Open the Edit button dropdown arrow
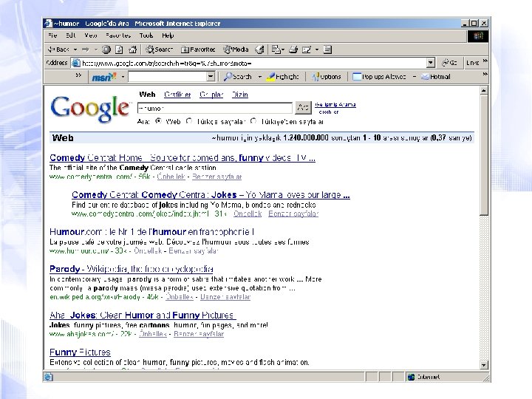The width and height of the screenshot is (532, 399). click(317, 50)
